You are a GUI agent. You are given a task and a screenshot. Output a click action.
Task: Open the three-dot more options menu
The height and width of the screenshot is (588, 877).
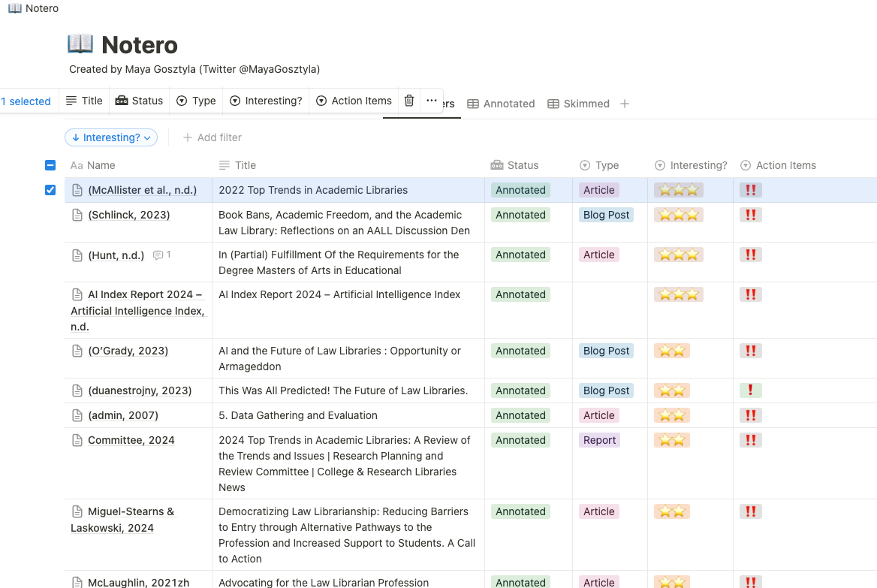pos(431,101)
